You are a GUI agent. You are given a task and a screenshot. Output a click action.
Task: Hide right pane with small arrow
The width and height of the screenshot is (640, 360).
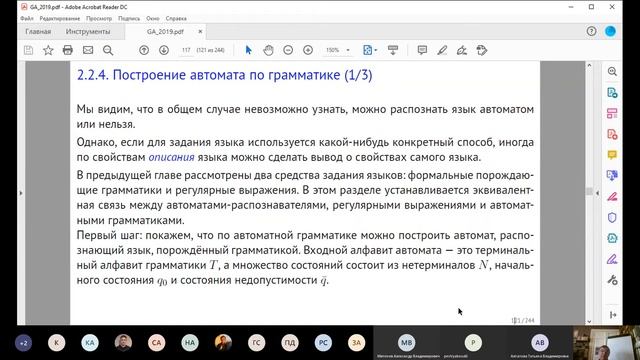(x=598, y=193)
